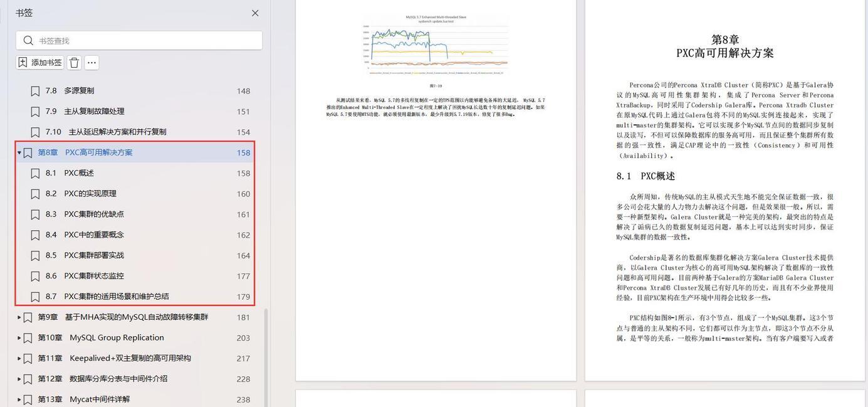Click bookmark icon beside 8.6 PXC集群状态监控
This screenshot has width=868, height=407.
click(x=35, y=277)
